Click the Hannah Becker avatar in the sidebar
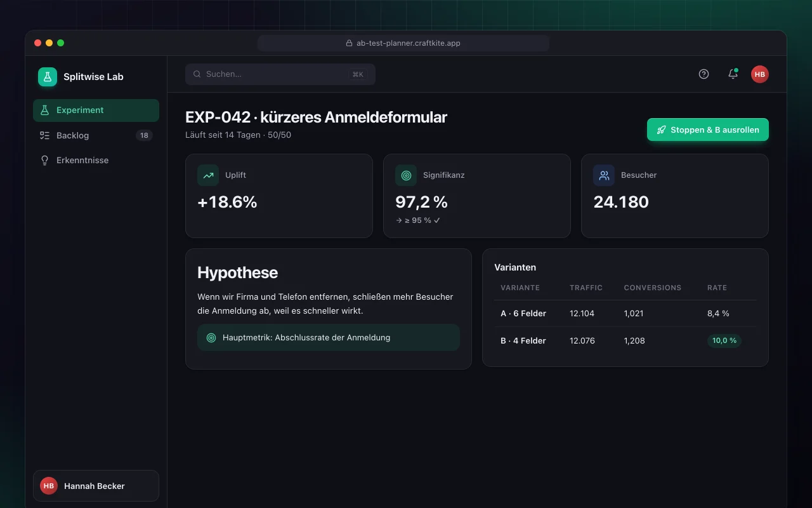This screenshot has height=508, width=812. coord(49,486)
